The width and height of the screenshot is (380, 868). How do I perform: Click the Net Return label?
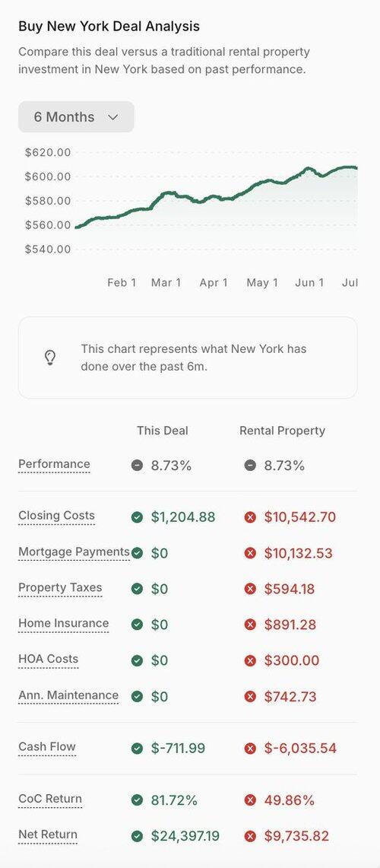[x=48, y=835]
